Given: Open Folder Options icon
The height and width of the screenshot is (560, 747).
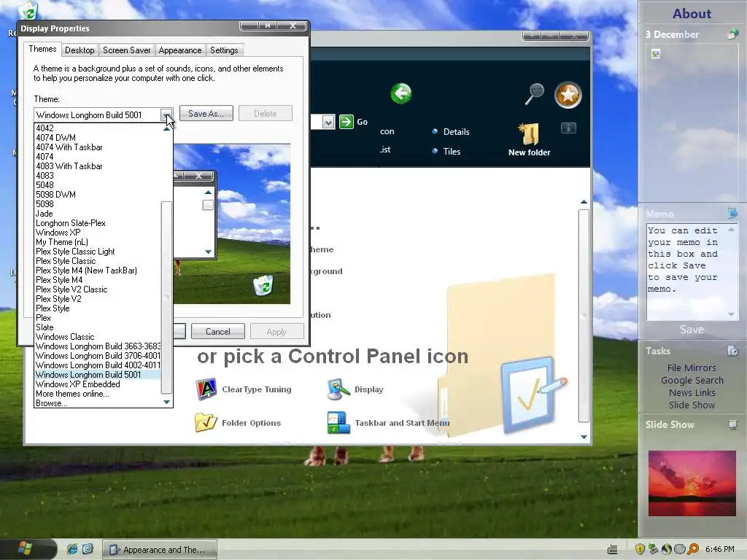Looking at the screenshot, I should (x=206, y=422).
